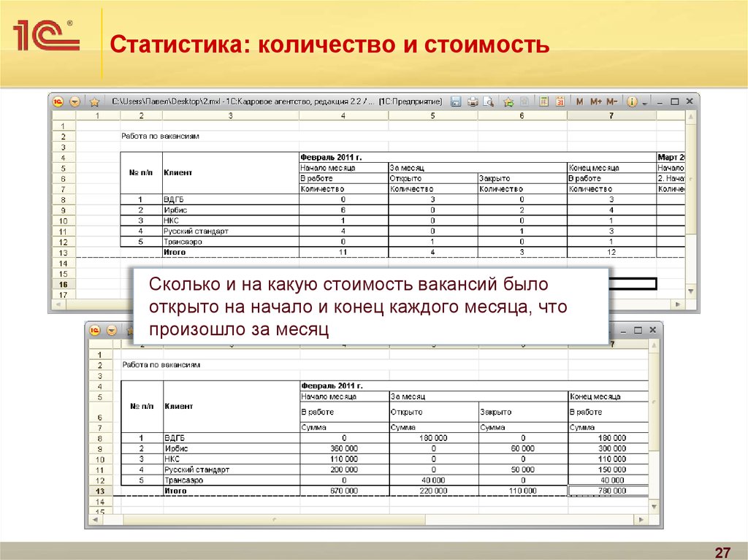Click the M memory button in the top toolbar
The width and height of the screenshot is (748, 560).
pos(579,101)
